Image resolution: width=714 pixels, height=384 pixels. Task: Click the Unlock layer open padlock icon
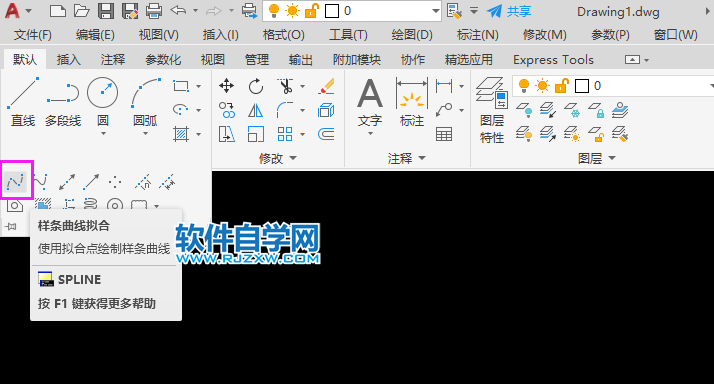[x=596, y=134]
